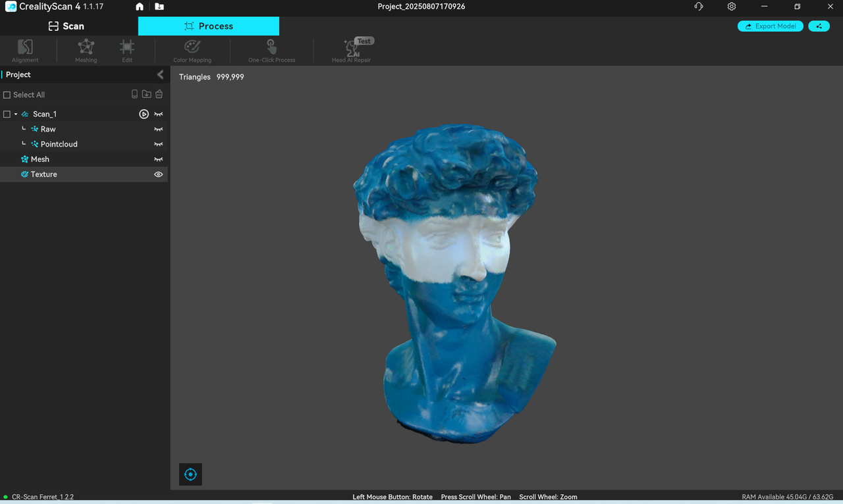Collapse the Project side panel
843x504 pixels.
coord(160,74)
